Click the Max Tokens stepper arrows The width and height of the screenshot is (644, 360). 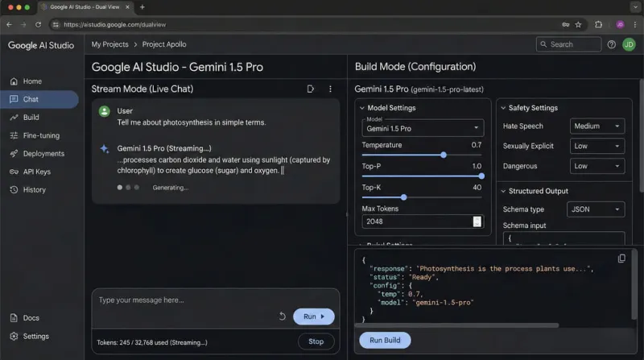point(477,221)
